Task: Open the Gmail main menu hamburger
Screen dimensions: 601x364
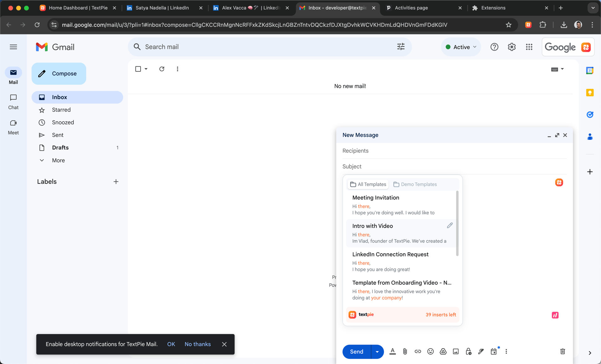Action: [x=13, y=47]
